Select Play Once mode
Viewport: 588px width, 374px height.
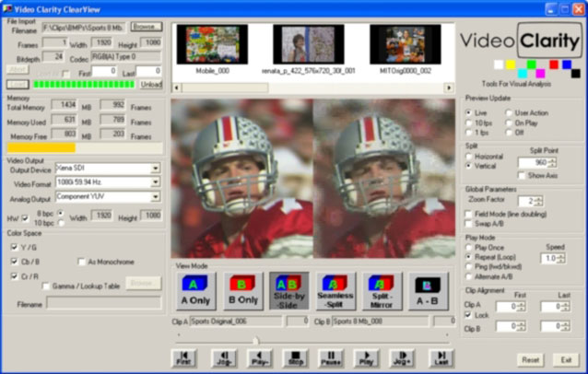tap(468, 247)
